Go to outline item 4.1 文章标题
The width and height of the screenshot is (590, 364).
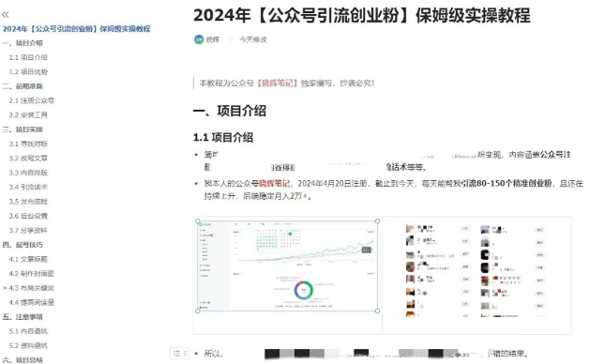click(x=28, y=259)
